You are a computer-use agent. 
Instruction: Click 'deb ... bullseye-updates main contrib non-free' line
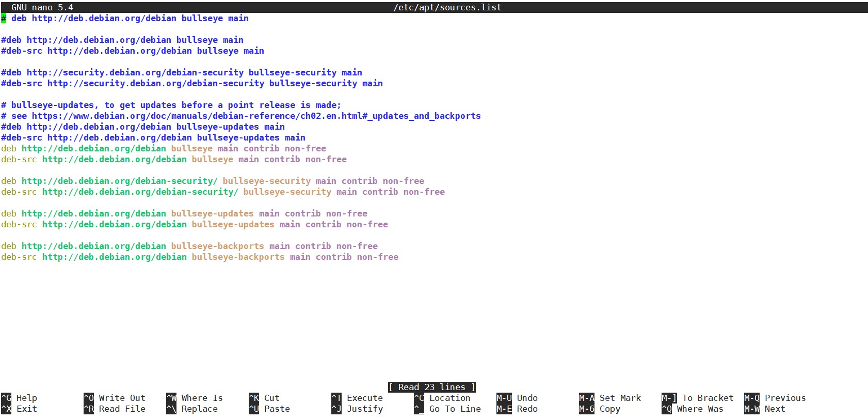click(184, 213)
